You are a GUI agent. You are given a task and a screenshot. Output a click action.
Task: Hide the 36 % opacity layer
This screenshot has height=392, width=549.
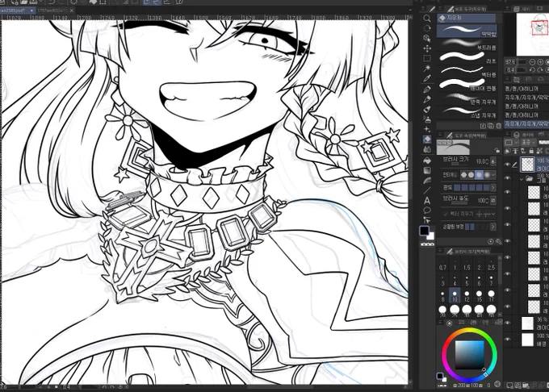click(x=507, y=323)
